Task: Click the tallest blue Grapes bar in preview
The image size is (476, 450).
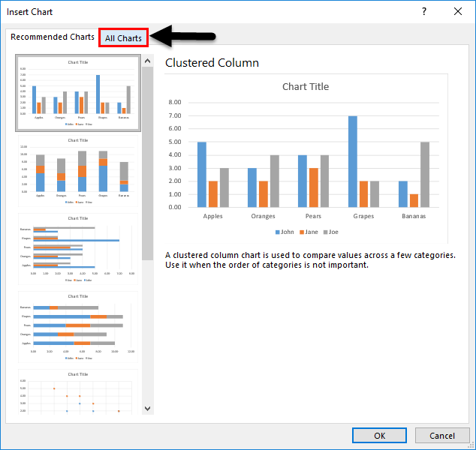Action: coord(352,161)
